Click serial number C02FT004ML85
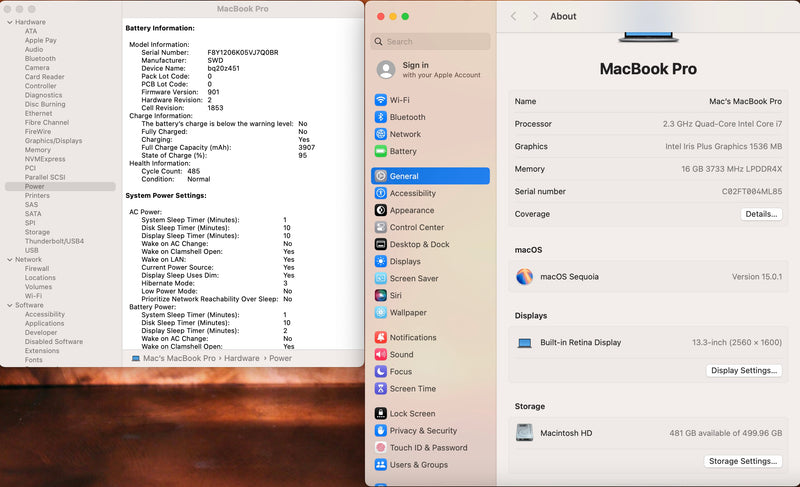Screen dimensions: 800x487 [x=752, y=192]
